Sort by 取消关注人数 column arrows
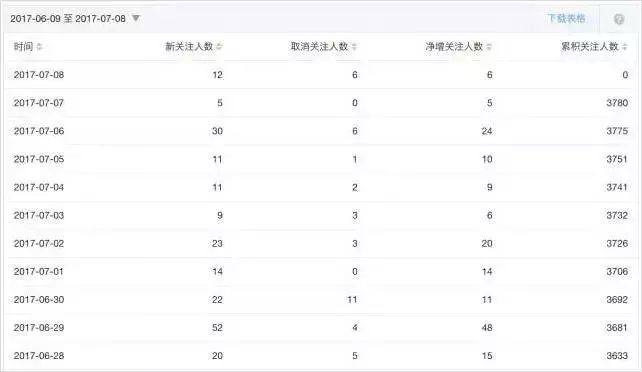This screenshot has width=642, height=372. click(x=354, y=47)
